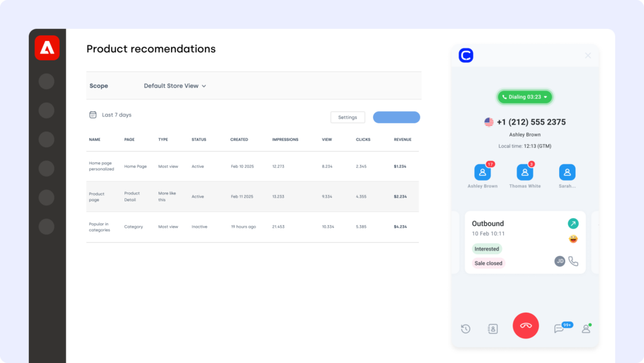Expand the Default Store View dropdown

click(175, 86)
